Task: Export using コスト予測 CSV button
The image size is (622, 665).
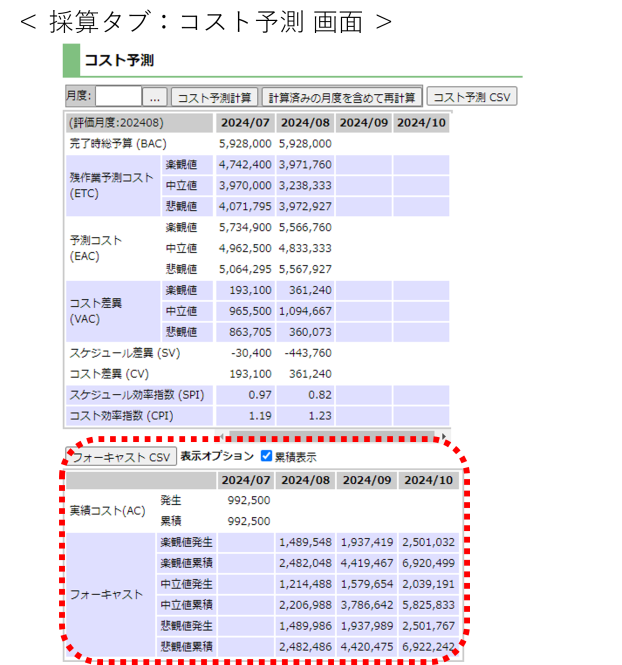Action: pos(472,96)
